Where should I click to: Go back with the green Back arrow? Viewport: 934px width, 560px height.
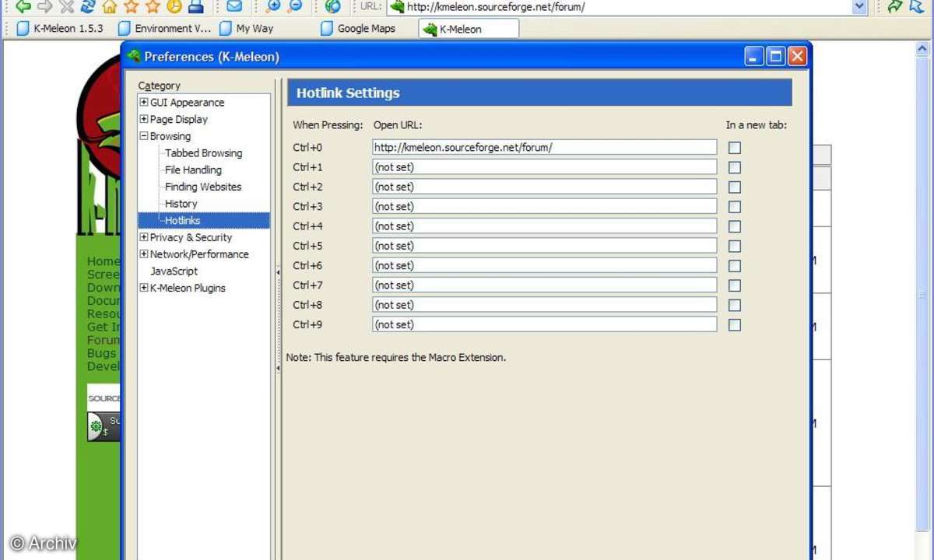point(23,6)
